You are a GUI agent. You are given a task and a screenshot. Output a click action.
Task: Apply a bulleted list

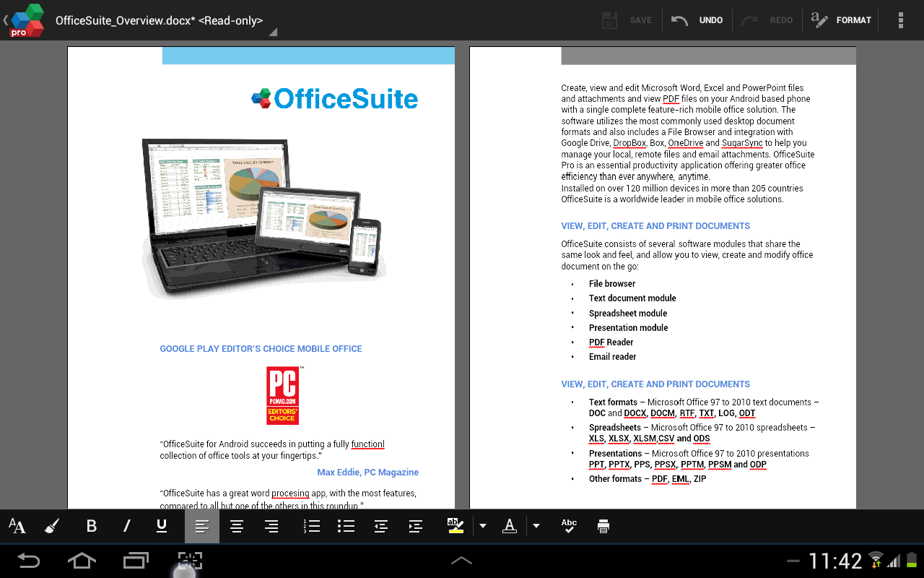[x=346, y=526]
